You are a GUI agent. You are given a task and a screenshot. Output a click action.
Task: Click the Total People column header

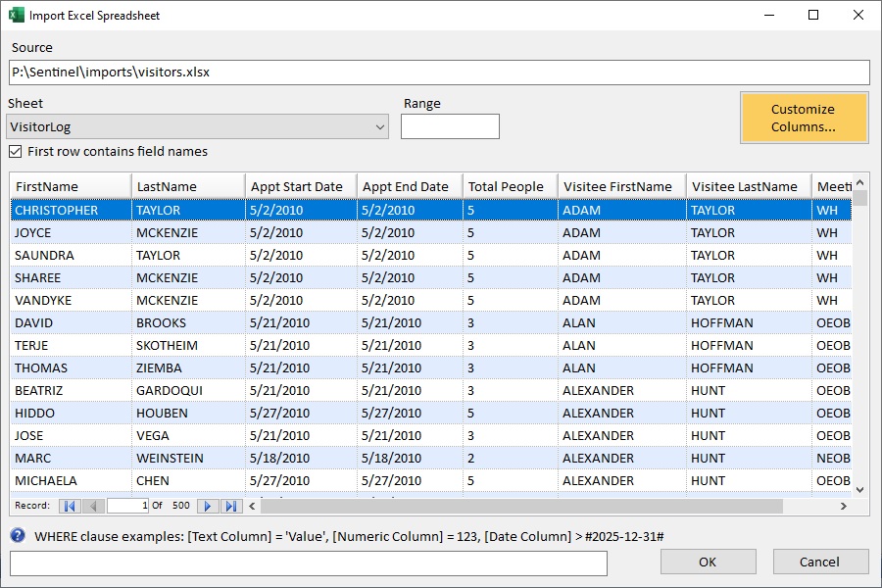tap(511, 187)
